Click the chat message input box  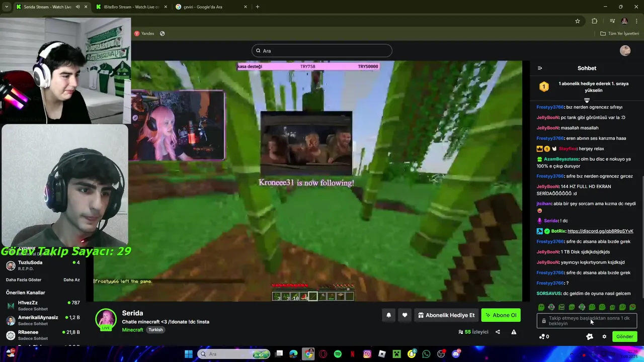click(587, 320)
